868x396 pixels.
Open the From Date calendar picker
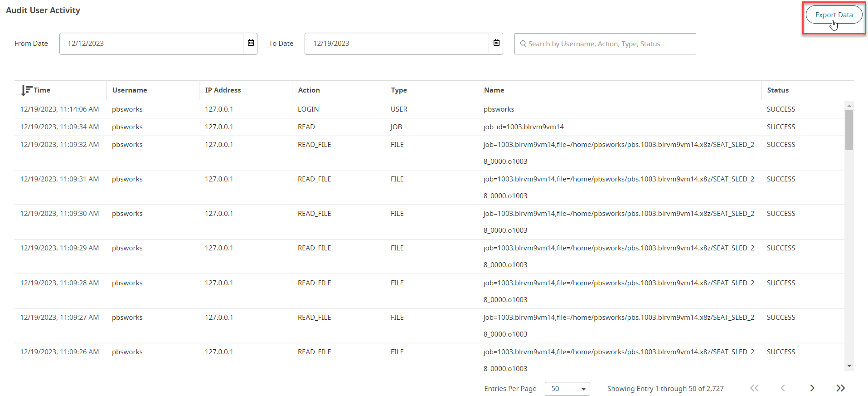click(251, 43)
